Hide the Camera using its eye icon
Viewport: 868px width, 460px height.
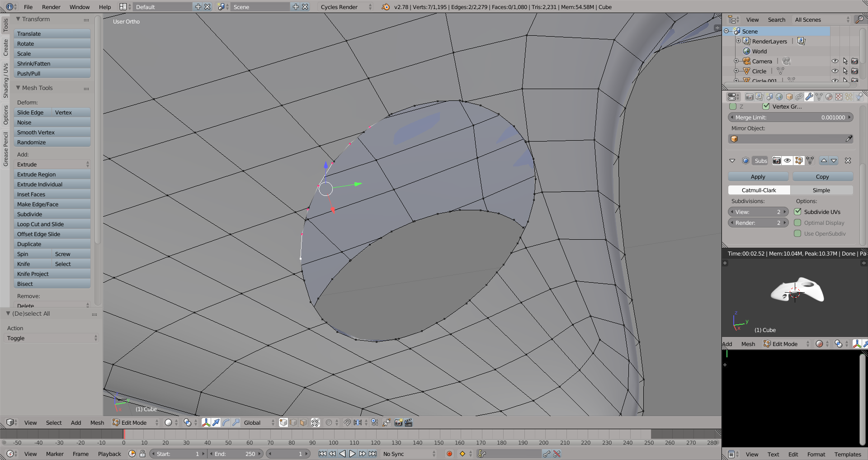pyautogui.click(x=835, y=61)
